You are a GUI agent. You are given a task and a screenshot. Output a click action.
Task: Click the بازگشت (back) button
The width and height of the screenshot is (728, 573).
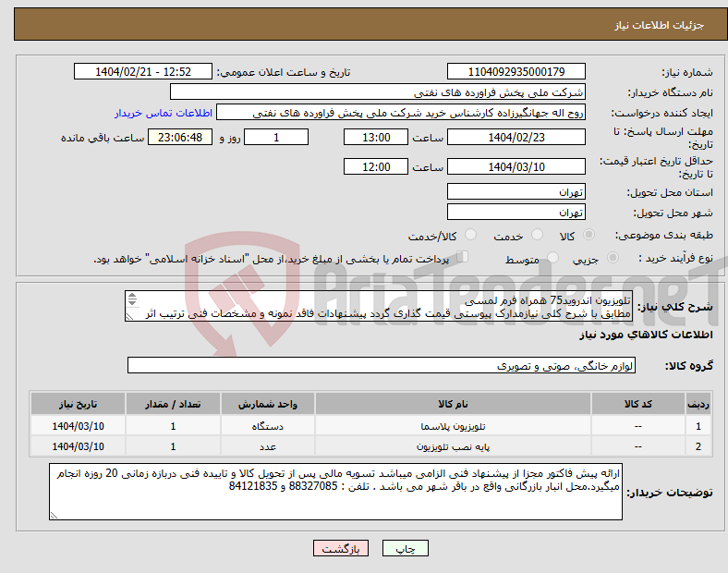(x=341, y=548)
